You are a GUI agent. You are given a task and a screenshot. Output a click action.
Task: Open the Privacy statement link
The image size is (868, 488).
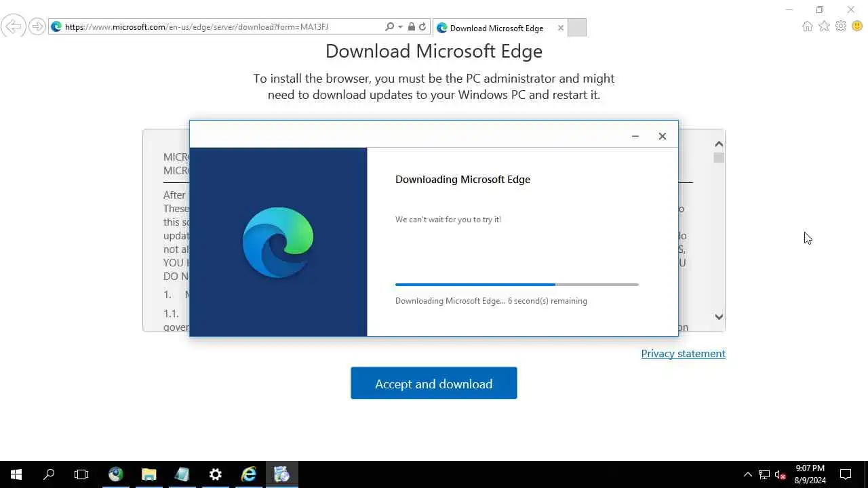pyautogui.click(x=684, y=354)
